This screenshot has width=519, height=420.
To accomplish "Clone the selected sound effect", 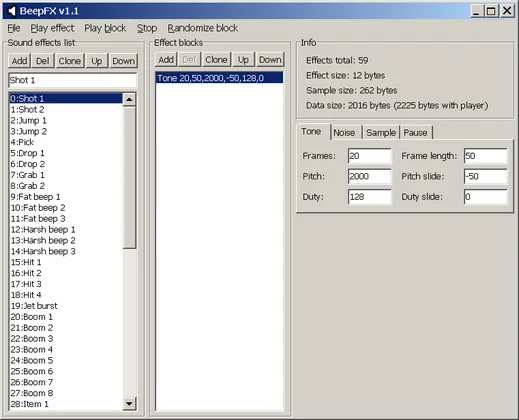I will (70, 61).
